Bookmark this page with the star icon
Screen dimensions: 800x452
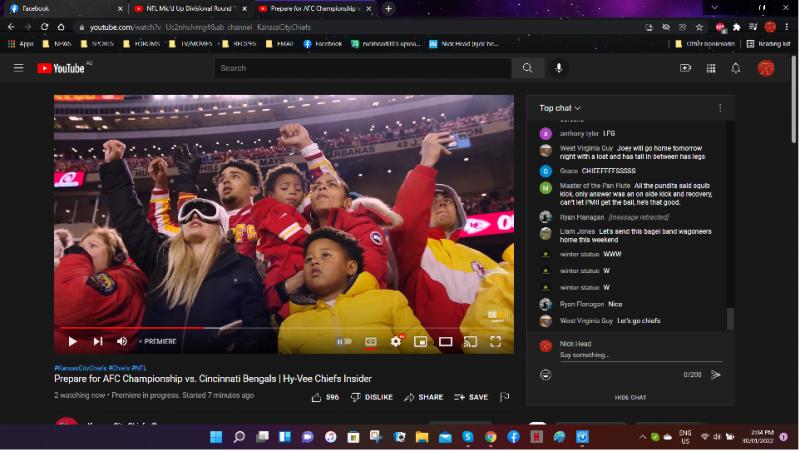point(699,27)
